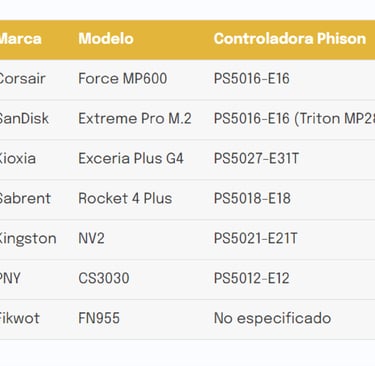Select the FN955 model cell
The width and height of the screenshot is (375, 366).
tap(99, 318)
